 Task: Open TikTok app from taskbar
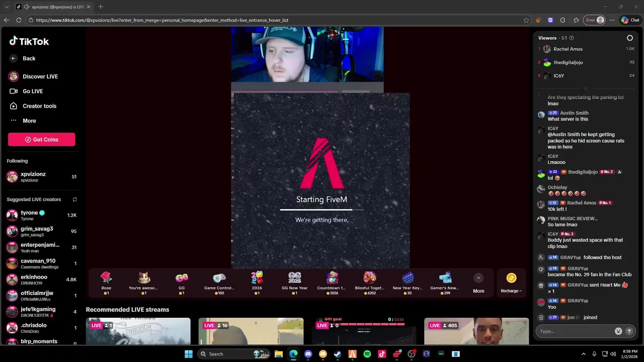coord(382,354)
